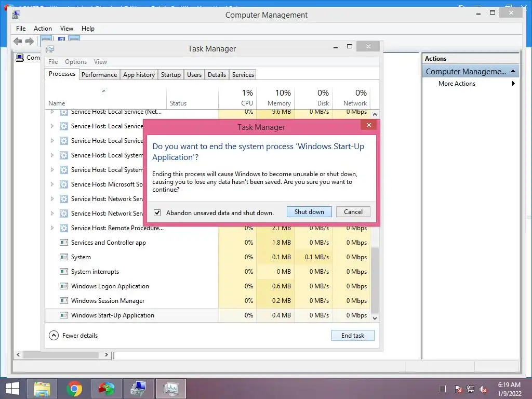This screenshot has width=532, height=399.
Task: Switch to the Details tab
Action: click(x=217, y=75)
